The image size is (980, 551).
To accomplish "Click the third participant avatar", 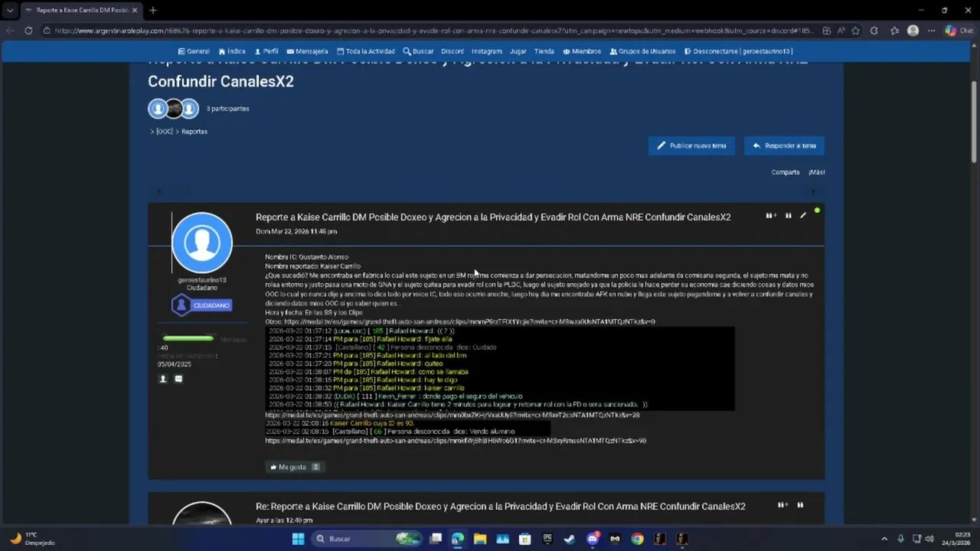I will pos(190,109).
